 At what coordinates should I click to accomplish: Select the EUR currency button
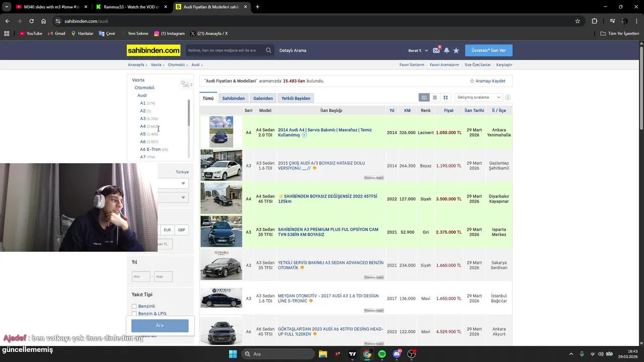coord(167,230)
